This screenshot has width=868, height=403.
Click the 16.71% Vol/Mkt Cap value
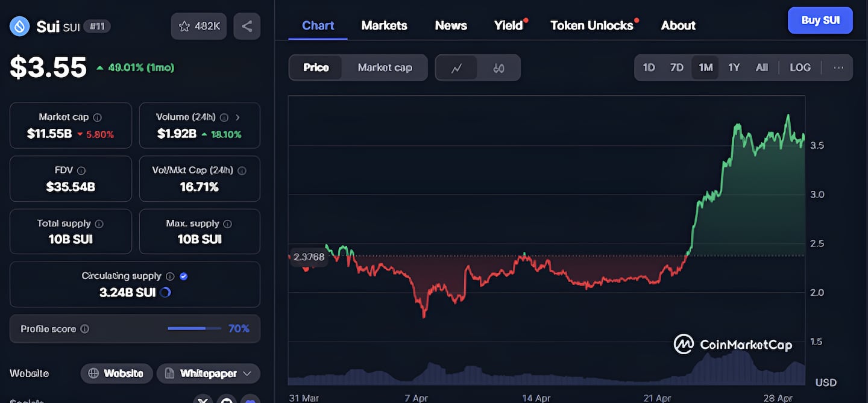[200, 187]
